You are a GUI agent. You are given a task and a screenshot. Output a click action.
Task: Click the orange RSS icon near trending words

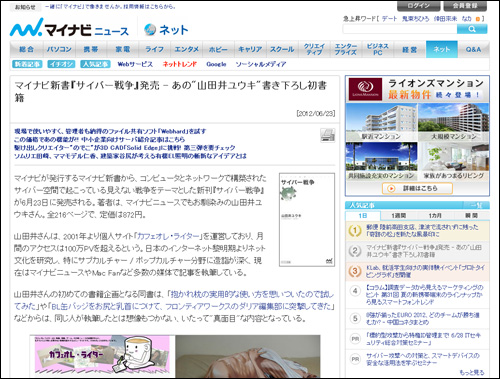tap(478, 19)
